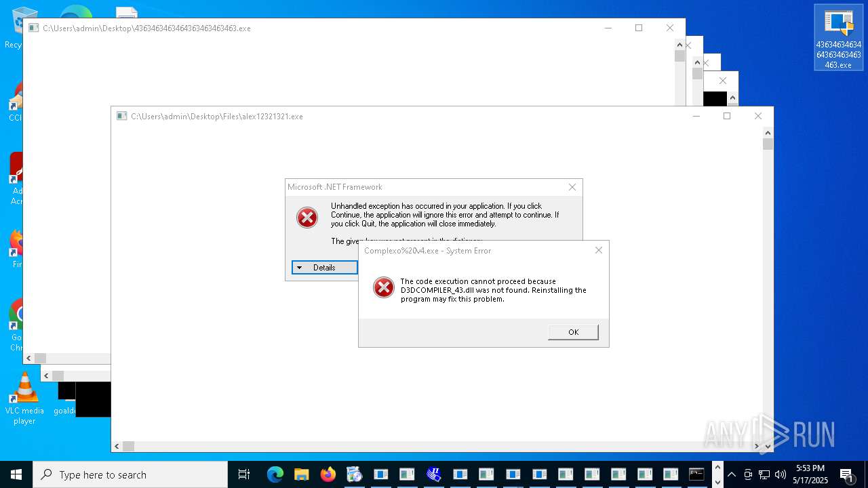The width and height of the screenshot is (868, 488).
Task: Click the scroll-down arrow in alex12321321.exe window
Action: pos(768,446)
